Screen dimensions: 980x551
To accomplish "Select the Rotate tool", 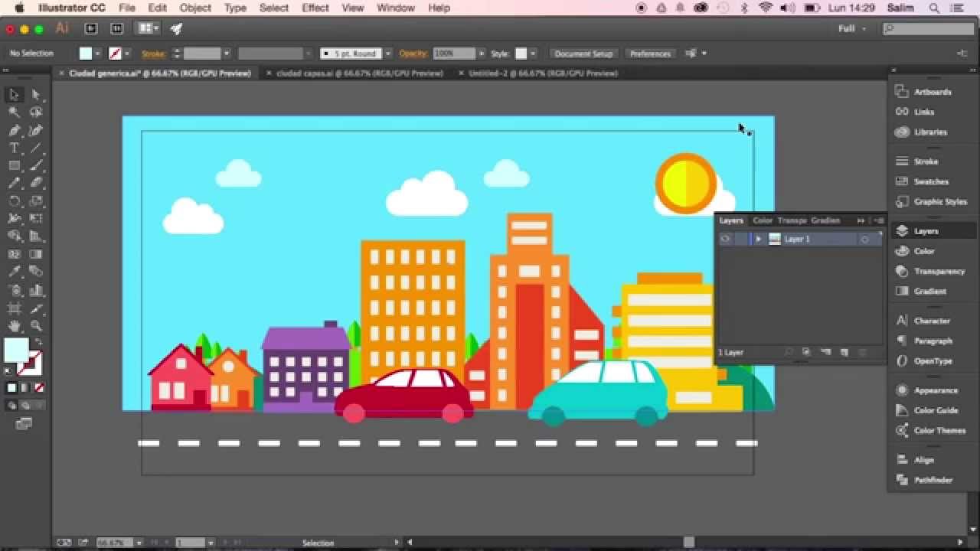I will click(14, 201).
